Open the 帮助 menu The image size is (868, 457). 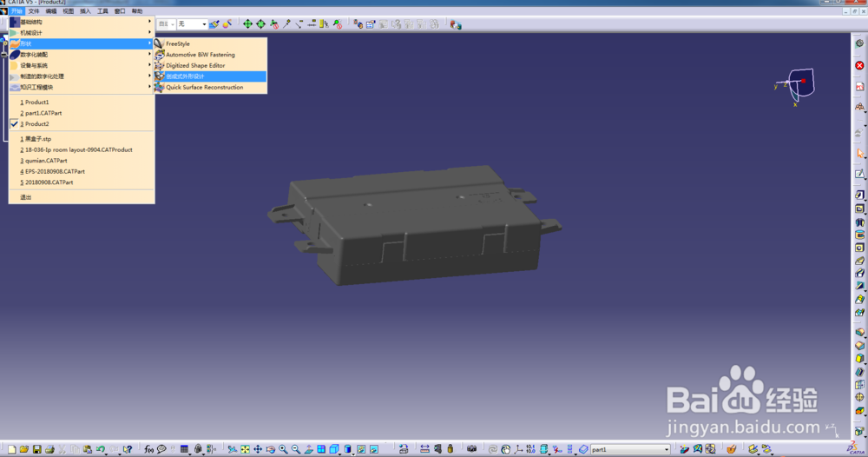click(x=137, y=11)
